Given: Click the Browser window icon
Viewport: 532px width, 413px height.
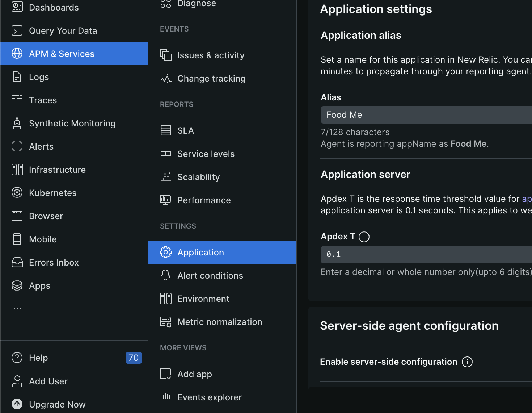Looking at the screenshot, I should [17, 216].
